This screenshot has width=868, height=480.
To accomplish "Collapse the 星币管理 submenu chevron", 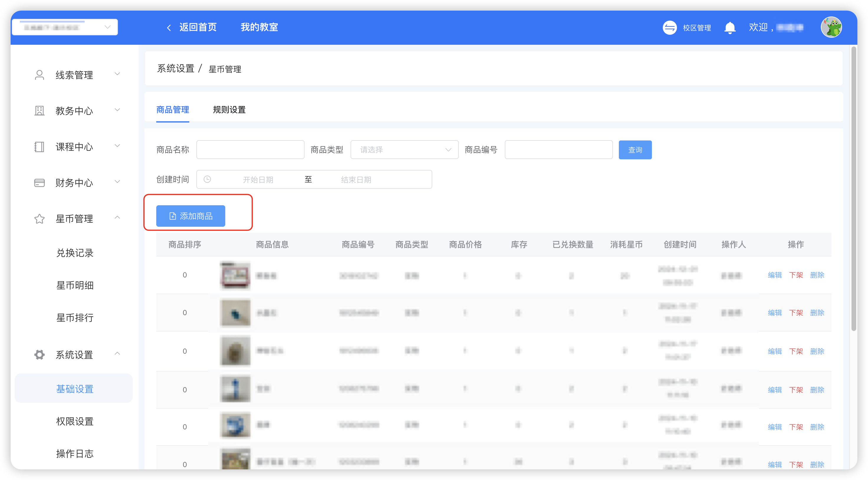I will tap(117, 217).
